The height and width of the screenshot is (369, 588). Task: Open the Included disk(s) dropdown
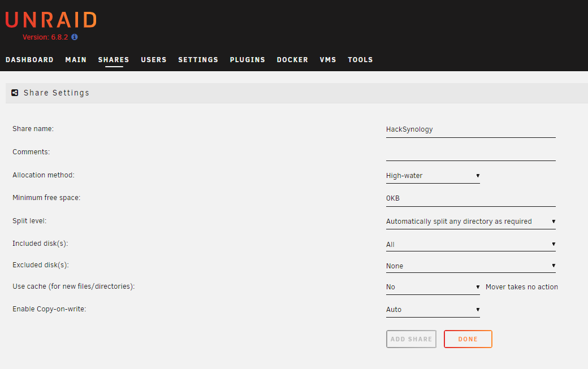click(x=470, y=245)
